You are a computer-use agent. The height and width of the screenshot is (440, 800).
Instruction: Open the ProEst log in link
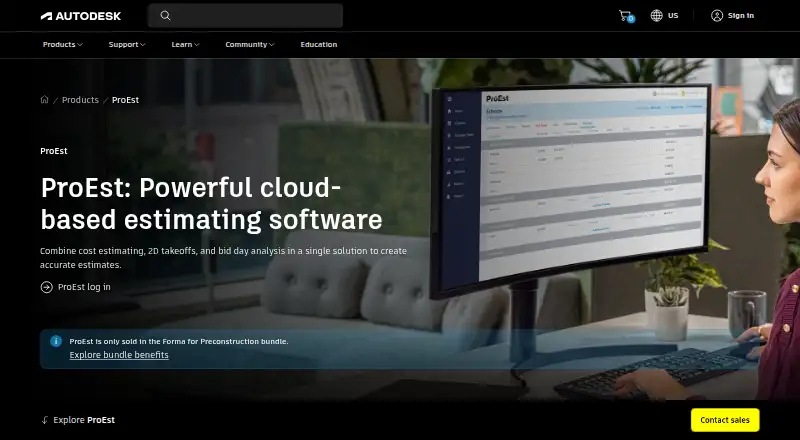point(84,287)
